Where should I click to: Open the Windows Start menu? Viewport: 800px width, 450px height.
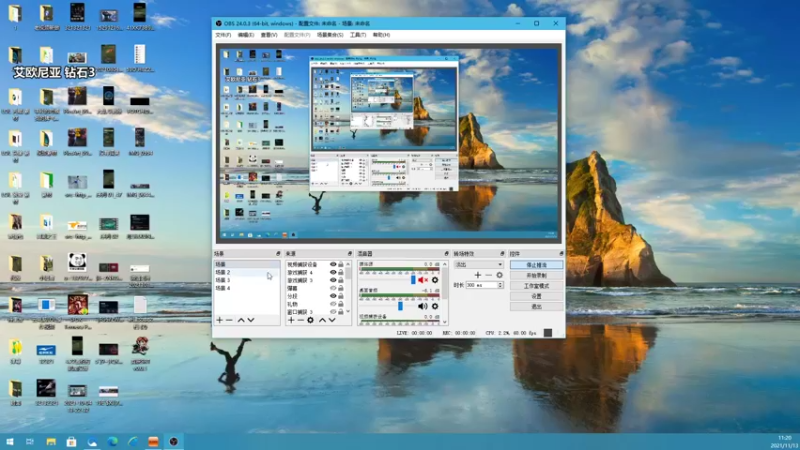(x=10, y=441)
